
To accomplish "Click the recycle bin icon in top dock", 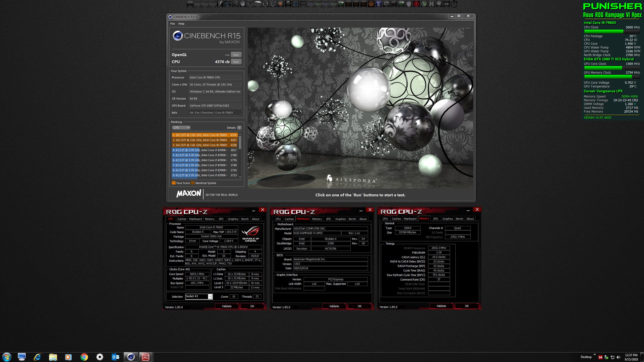I will pyautogui.click(x=447, y=4).
